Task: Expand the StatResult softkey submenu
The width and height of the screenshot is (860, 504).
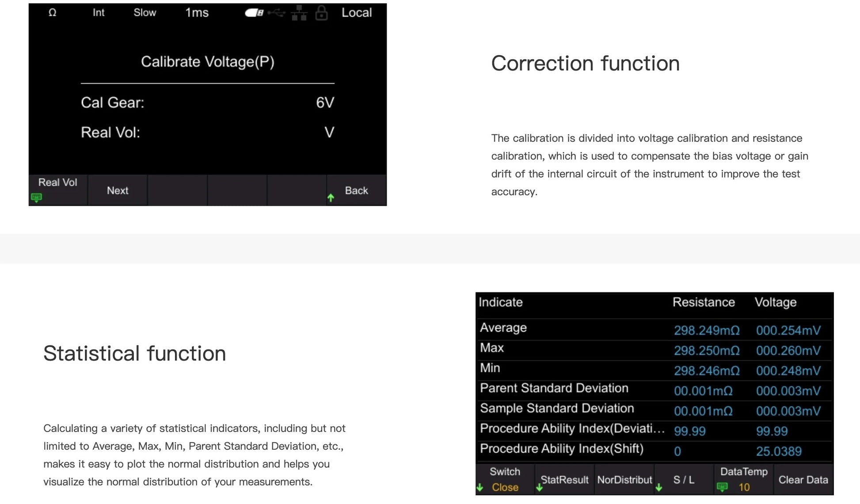Action: [x=564, y=480]
